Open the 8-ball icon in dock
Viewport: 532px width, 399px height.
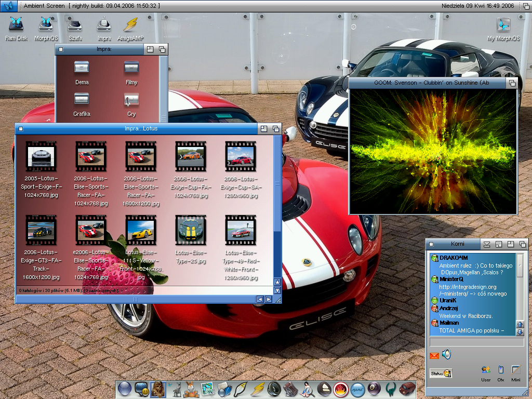[374, 389]
